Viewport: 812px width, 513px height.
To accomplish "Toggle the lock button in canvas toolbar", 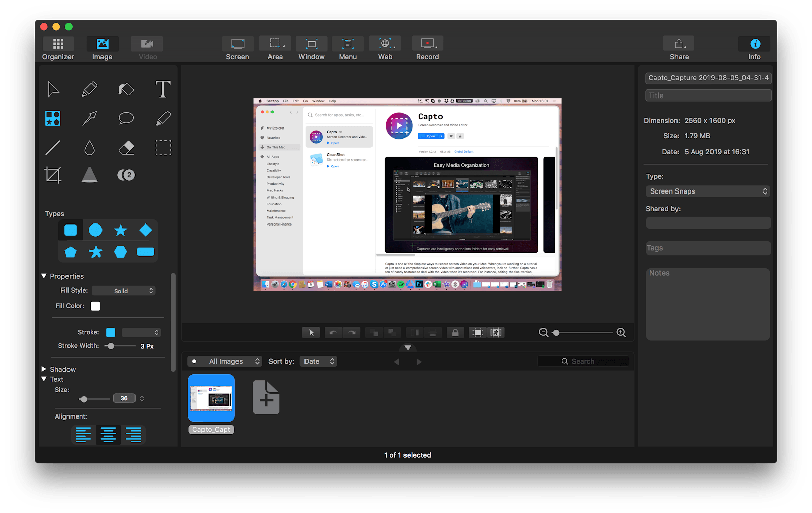I will tap(455, 332).
